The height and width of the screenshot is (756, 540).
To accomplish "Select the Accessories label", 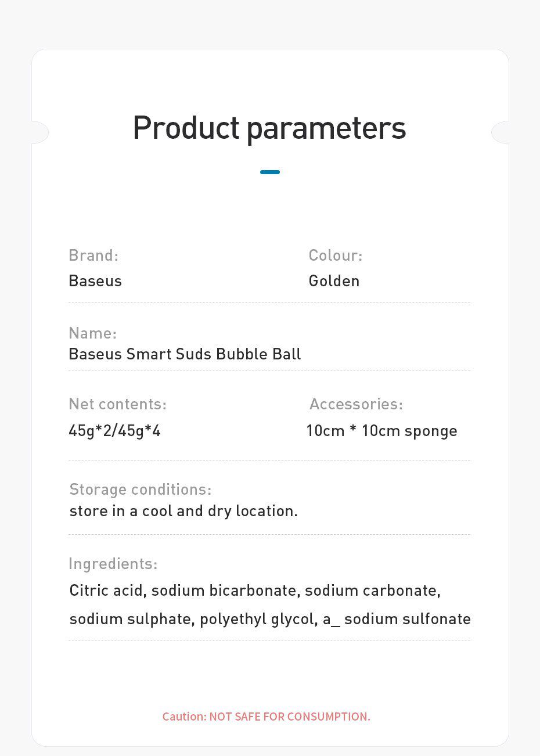I will [x=356, y=404].
